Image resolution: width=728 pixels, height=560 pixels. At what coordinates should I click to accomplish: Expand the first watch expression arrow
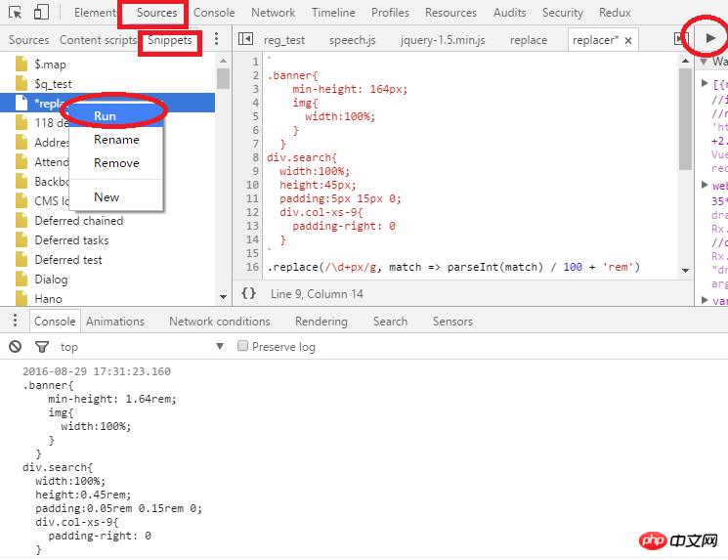tap(705, 83)
